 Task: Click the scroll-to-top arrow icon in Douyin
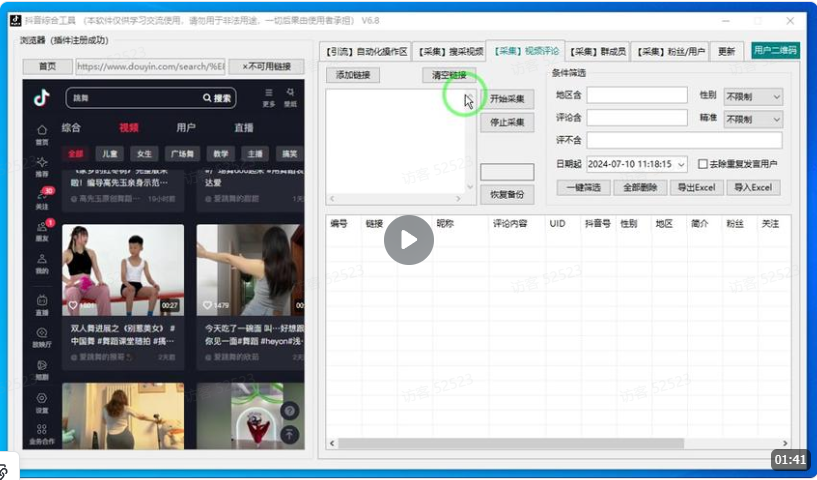(x=289, y=434)
